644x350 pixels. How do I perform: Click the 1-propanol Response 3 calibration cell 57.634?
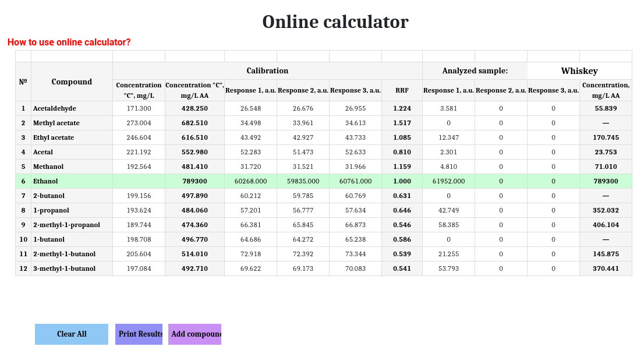pyautogui.click(x=355, y=210)
